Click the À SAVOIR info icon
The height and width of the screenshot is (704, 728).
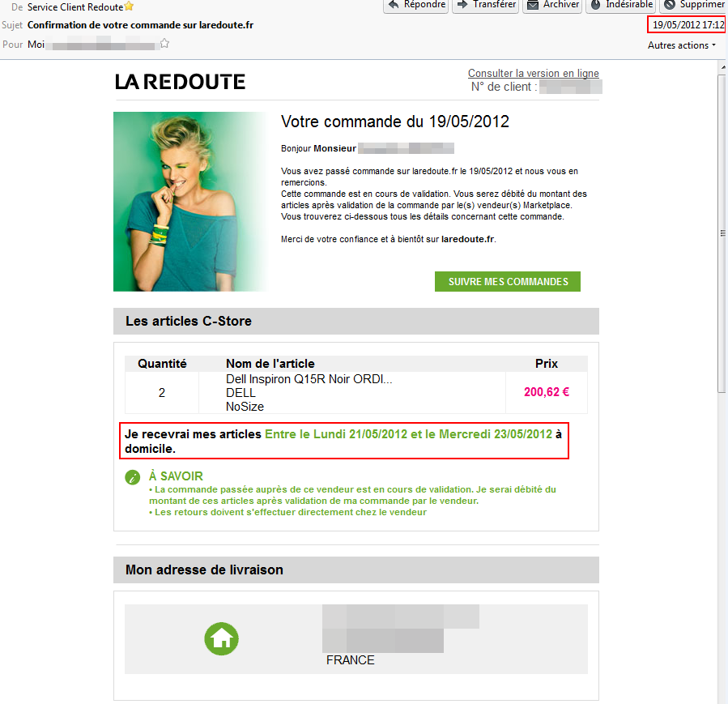pos(132,477)
